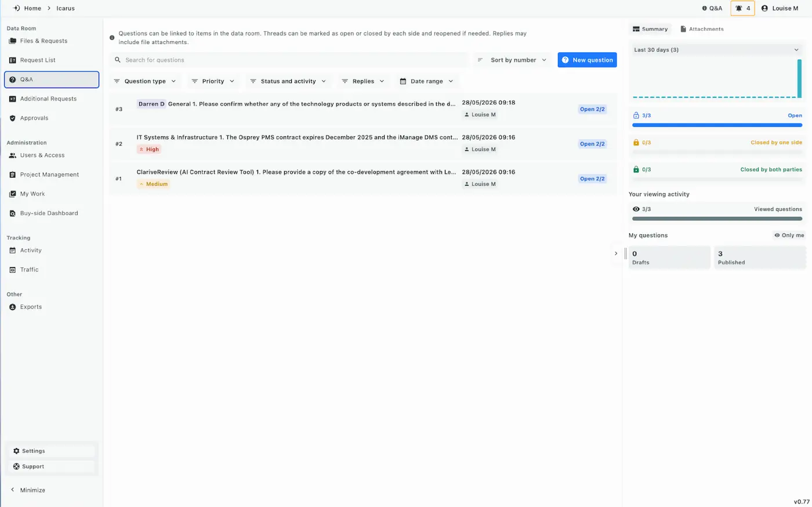This screenshot has height=507, width=812.
Task: Click timestamp 28/05/2026 09:18
Action: tap(488, 103)
